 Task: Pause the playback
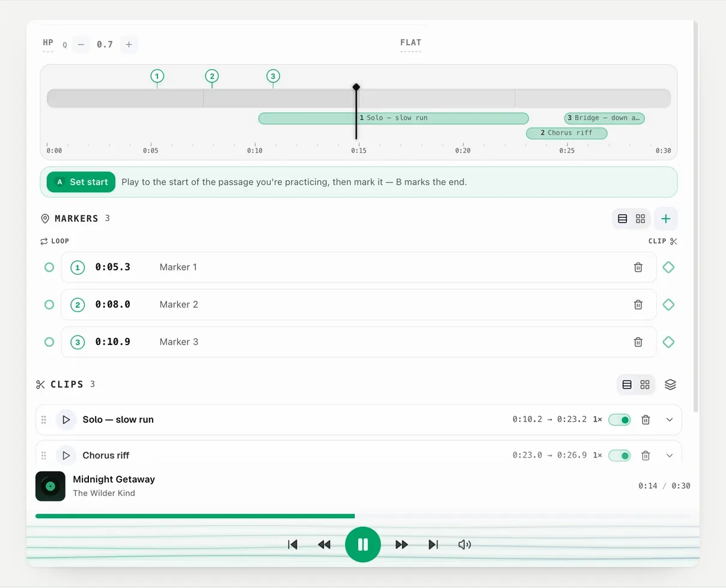[363, 545]
